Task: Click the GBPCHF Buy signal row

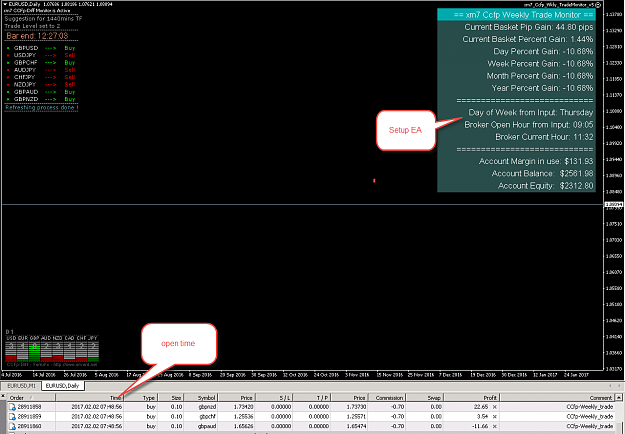Action: (x=41, y=63)
